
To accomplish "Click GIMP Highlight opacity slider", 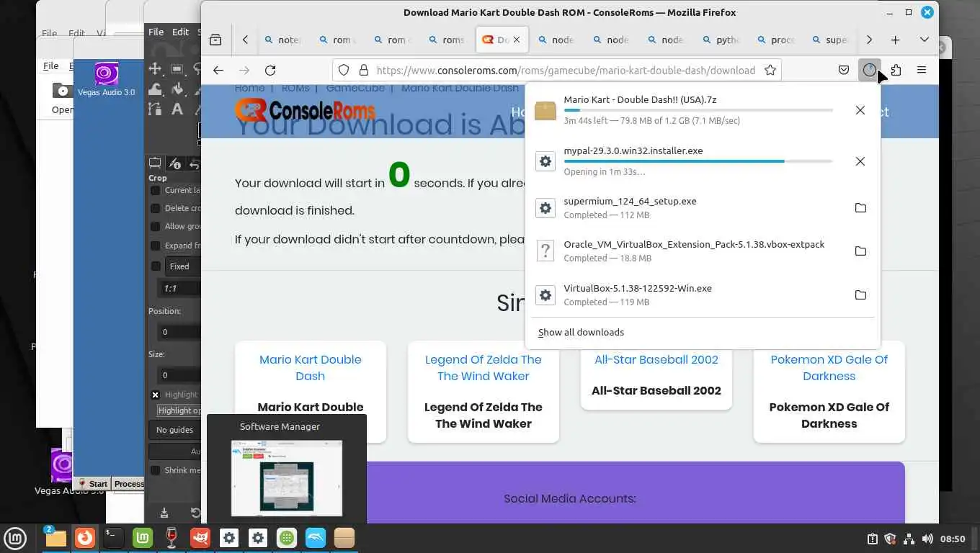I will click(x=179, y=410).
